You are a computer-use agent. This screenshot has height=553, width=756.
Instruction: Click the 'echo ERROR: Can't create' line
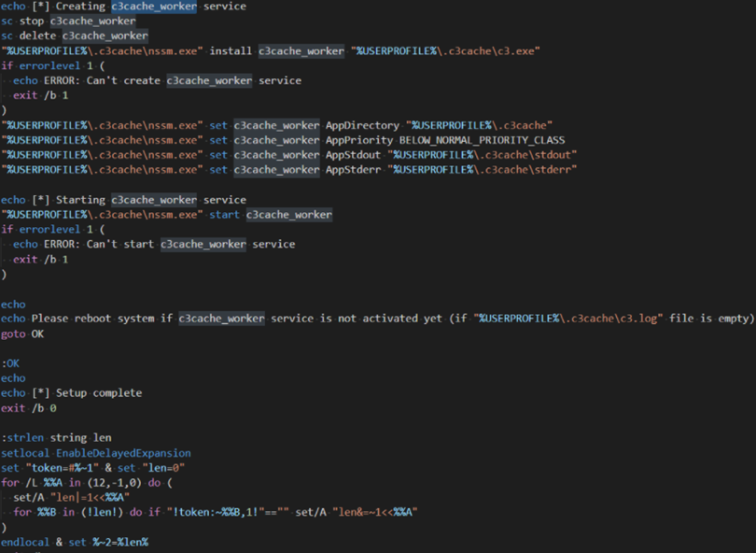tap(157, 80)
